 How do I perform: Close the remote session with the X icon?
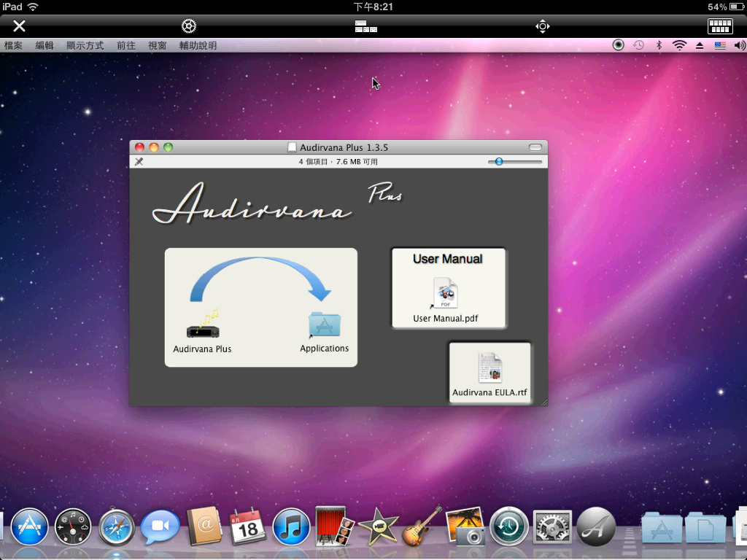tap(19, 26)
